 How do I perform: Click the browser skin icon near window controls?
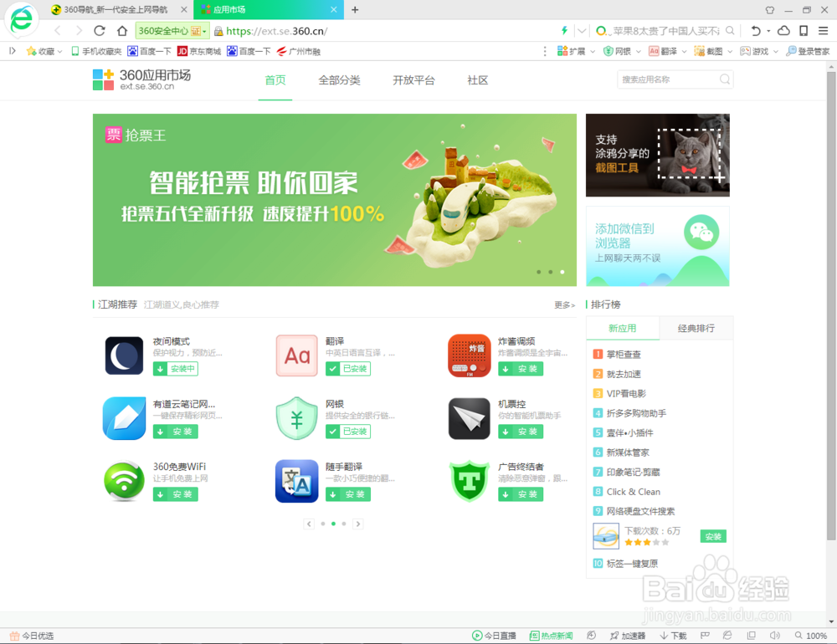770,9
